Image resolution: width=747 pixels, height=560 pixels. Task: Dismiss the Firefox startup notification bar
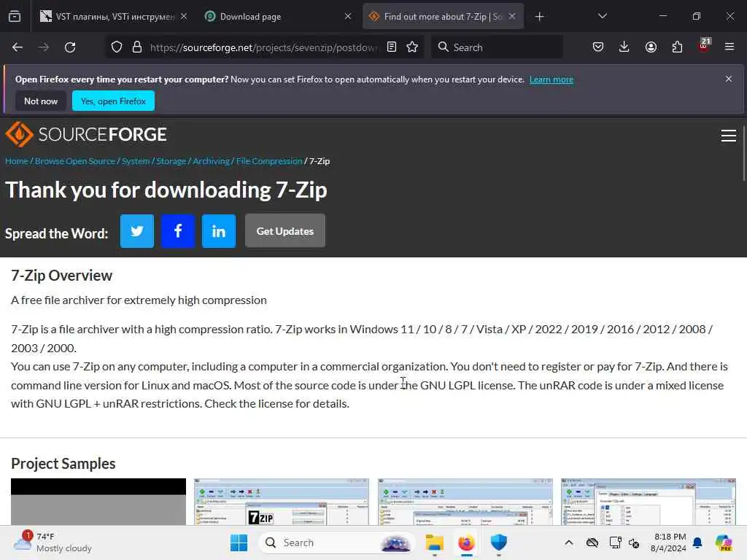point(729,79)
